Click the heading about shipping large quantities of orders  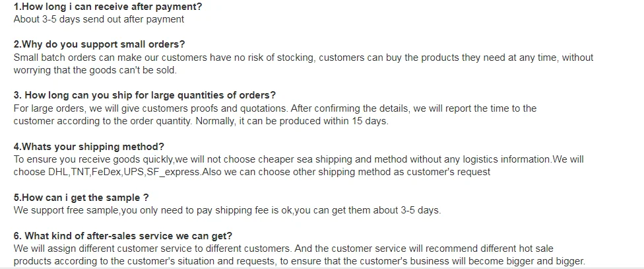(x=145, y=95)
